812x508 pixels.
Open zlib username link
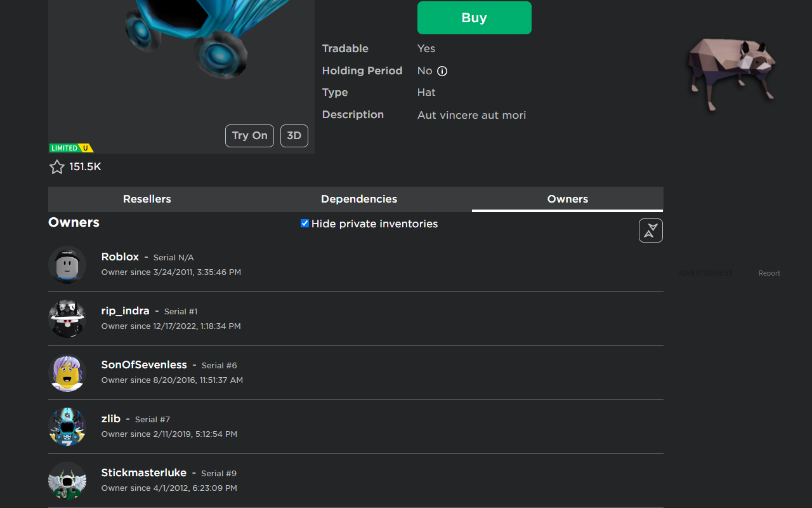pos(111,418)
